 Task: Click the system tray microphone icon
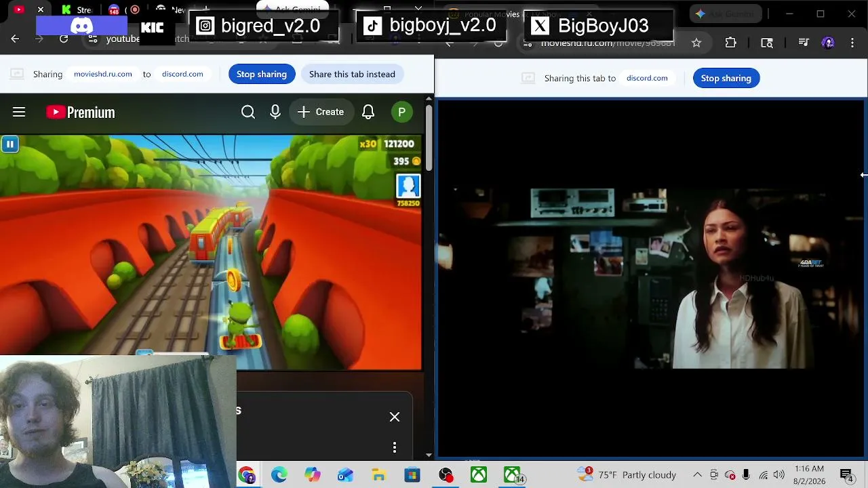click(746, 475)
